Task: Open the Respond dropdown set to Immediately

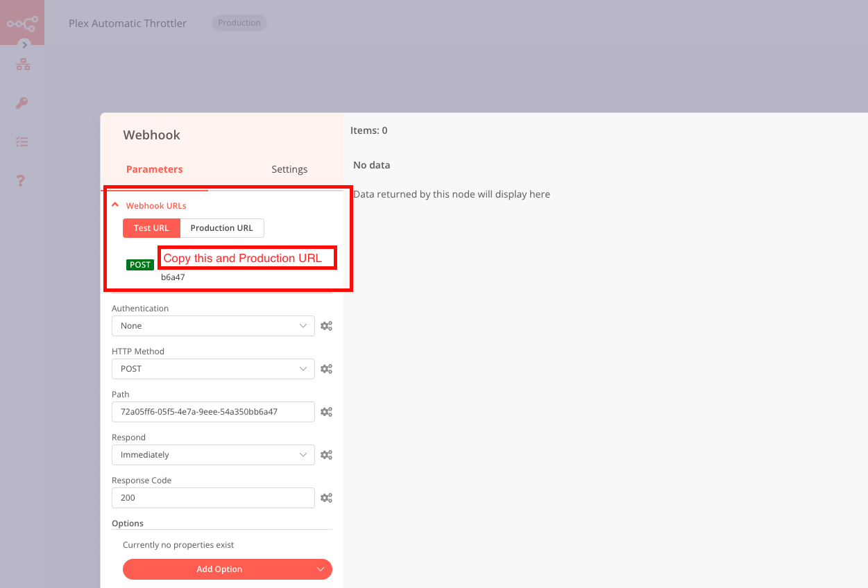Action: pyautogui.click(x=213, y=455)
